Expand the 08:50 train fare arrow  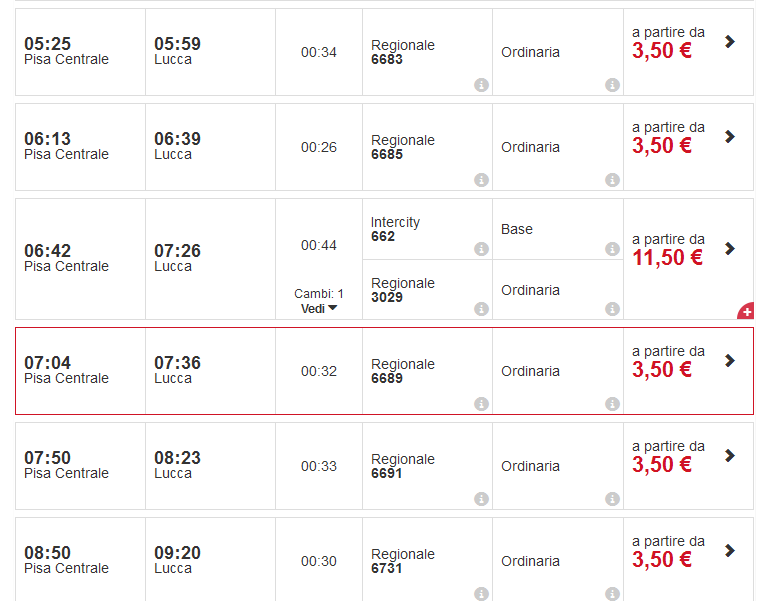(x=729, y=551)
